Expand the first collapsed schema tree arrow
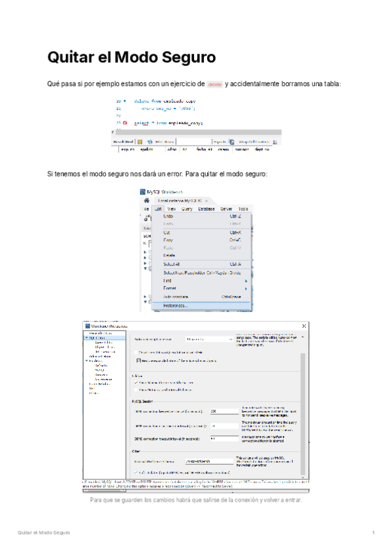 coord(145,252)
